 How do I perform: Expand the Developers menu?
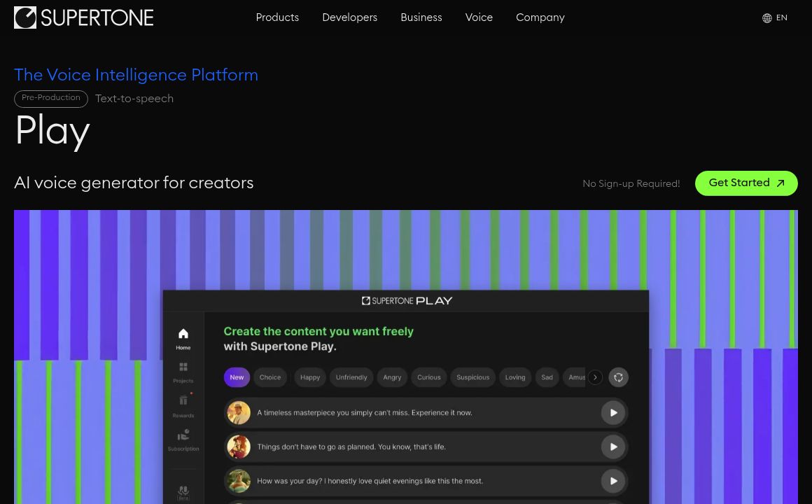tap(349, 17)
